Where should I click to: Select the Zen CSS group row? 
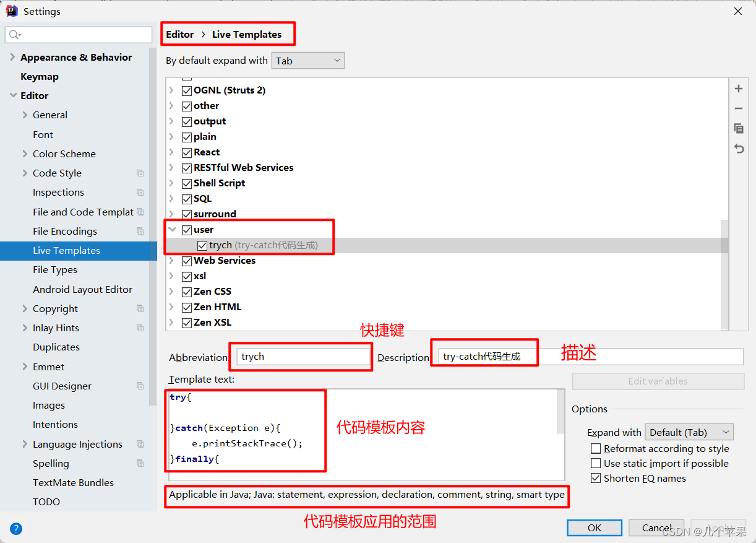point(447,292)
